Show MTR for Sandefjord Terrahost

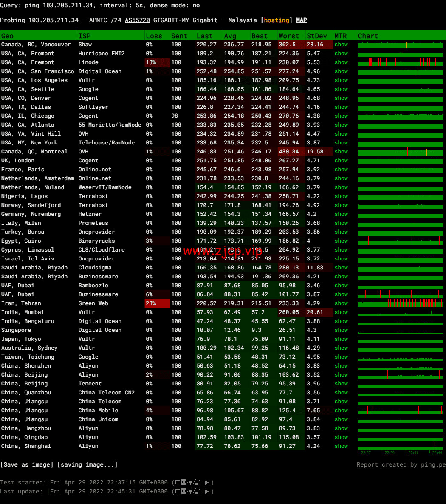(341, 205)
